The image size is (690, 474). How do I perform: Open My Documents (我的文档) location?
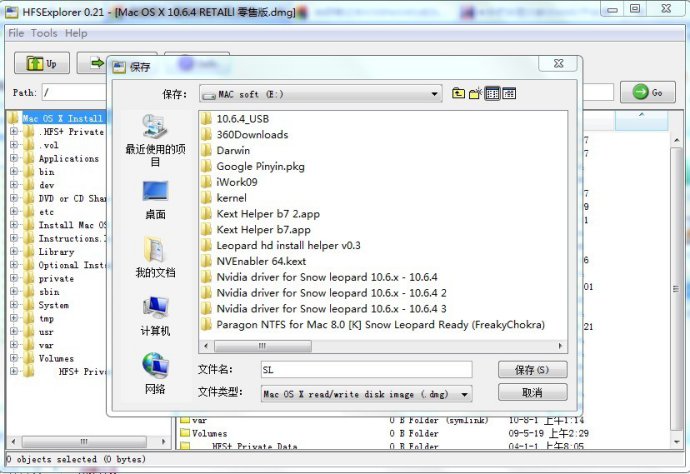pyautogui.click(x=155, y=257)
